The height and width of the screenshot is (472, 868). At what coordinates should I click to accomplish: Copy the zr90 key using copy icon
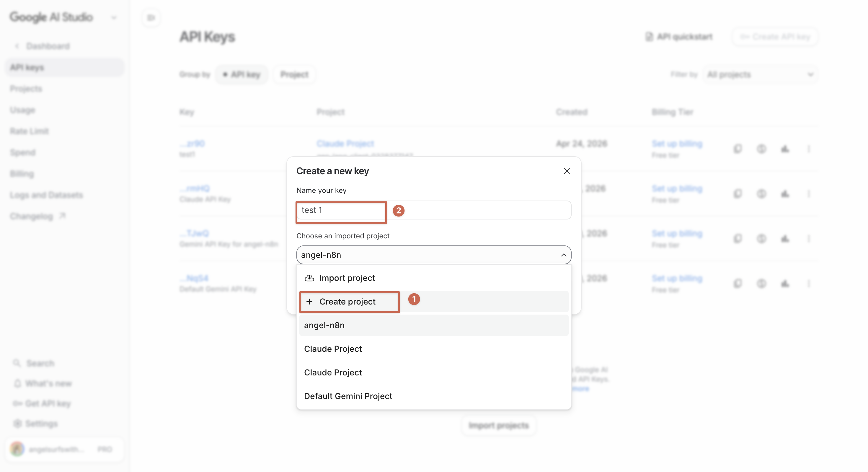coord(738,149)
